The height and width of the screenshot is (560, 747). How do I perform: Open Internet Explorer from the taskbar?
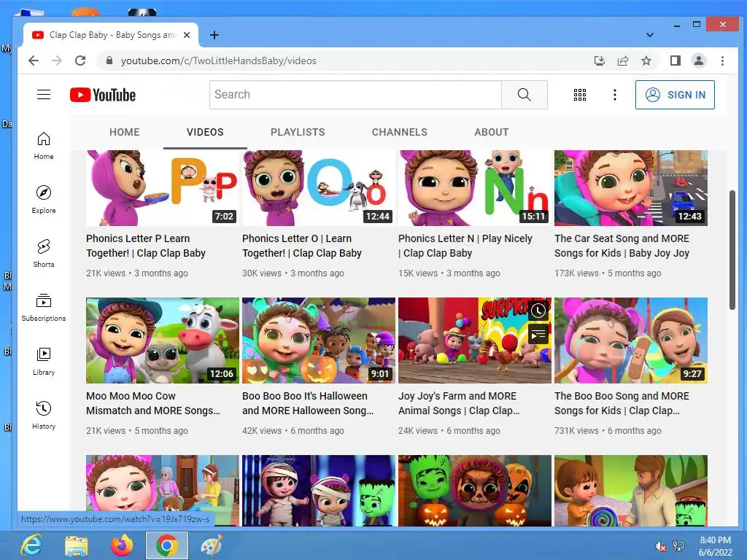[x=31, y=545]
